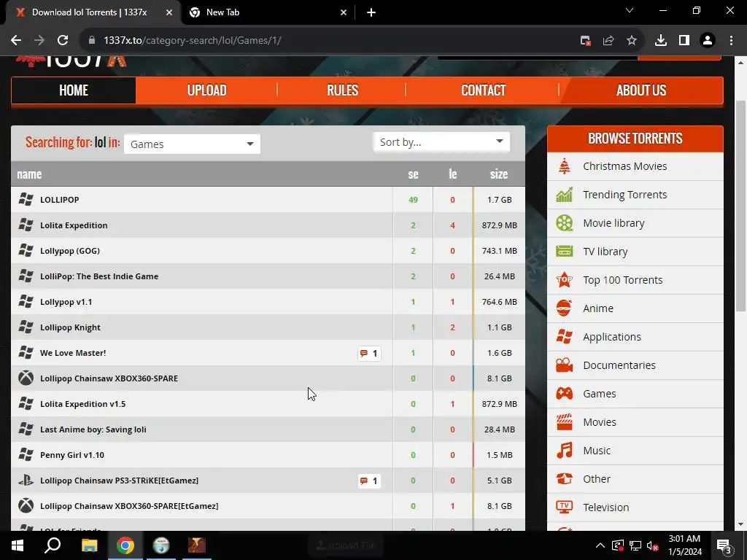Open the Christmas Movies tree icon
This screenshot has width=747, height=560.
pos(565,166)
